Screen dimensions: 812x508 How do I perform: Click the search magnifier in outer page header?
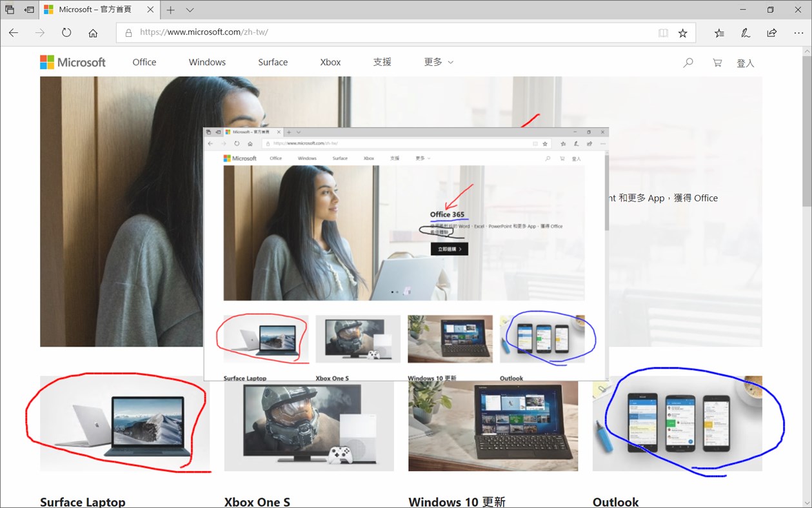click(x=688, y=63)
